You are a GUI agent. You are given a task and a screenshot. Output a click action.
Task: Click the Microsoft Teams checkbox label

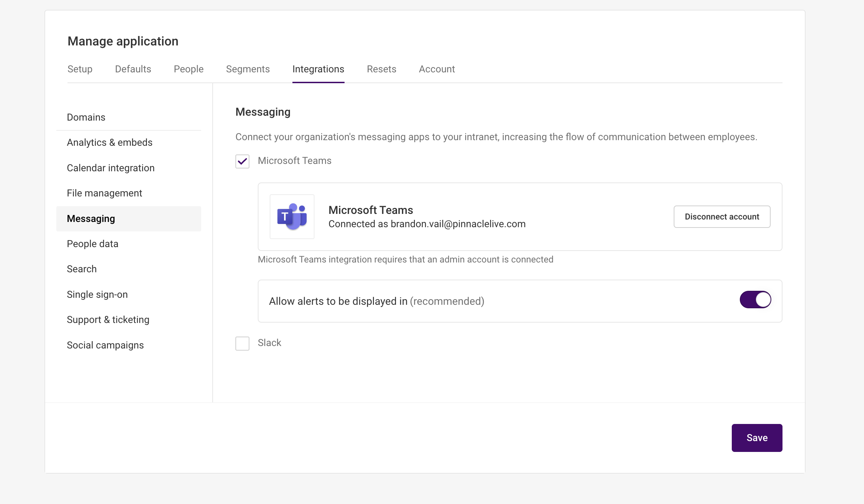[295, 161]
